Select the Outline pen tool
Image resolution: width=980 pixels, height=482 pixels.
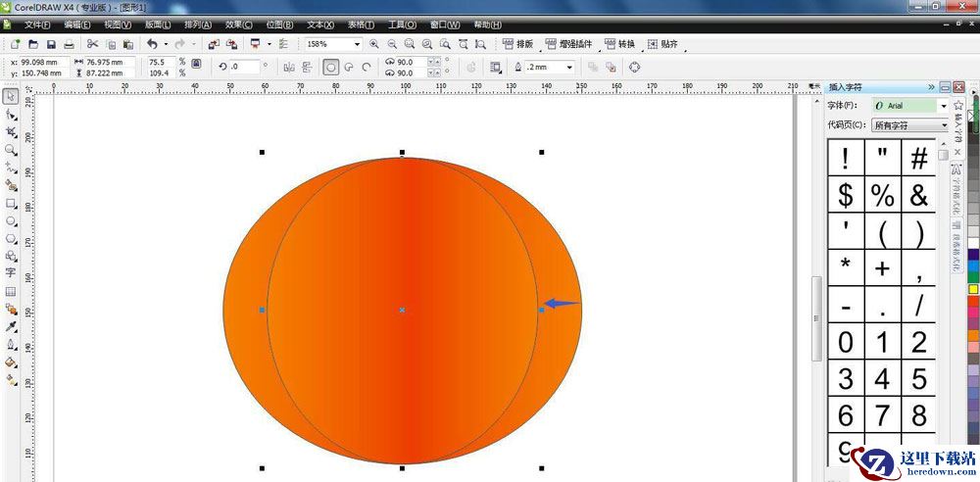[11, 345]
